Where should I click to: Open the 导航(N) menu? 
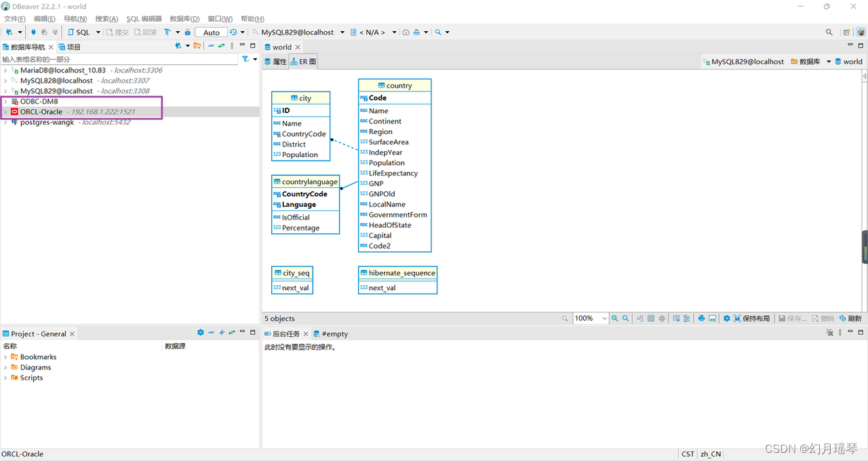click(75, 18)
